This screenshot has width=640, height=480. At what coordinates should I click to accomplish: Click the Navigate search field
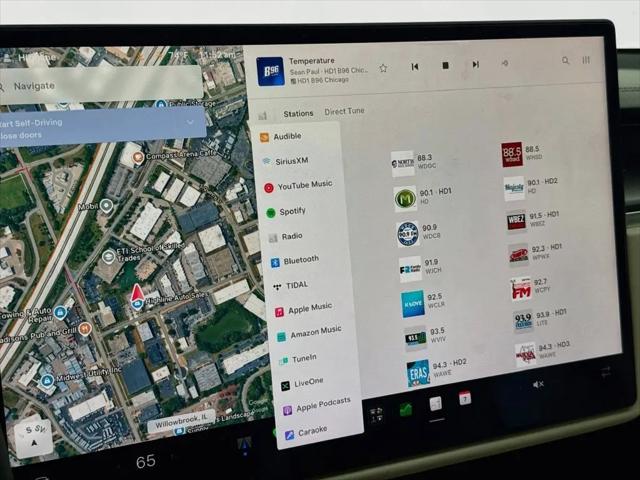[100, 86]
